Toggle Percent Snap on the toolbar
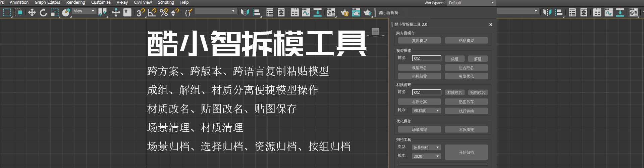644x168 pixels. pyautogui.click(x=164, y=13)
